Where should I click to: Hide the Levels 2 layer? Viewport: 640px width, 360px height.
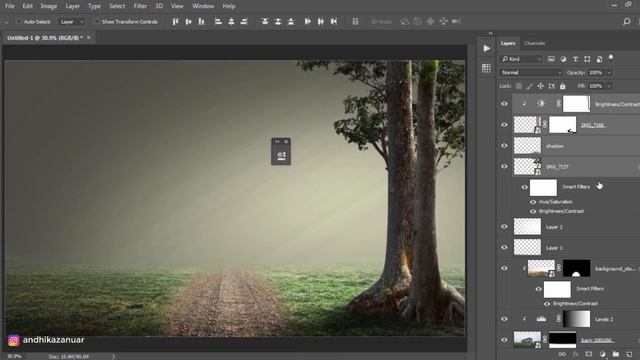click(504, 319)
